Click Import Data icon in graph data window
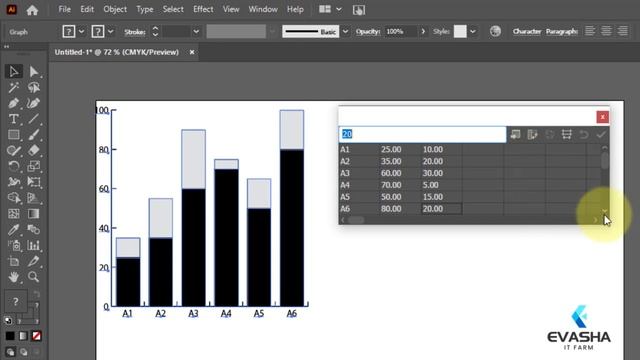The image size is (640, 360). coord(516,134)
